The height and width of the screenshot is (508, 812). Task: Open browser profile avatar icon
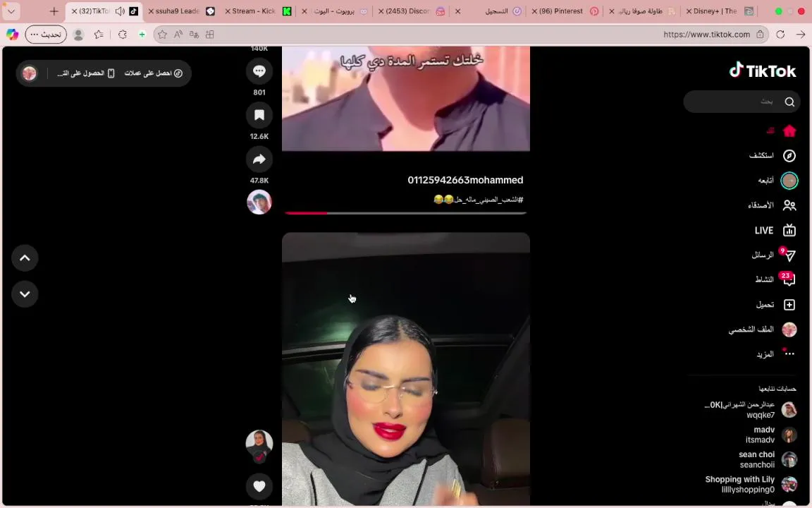tap(78, 34)
